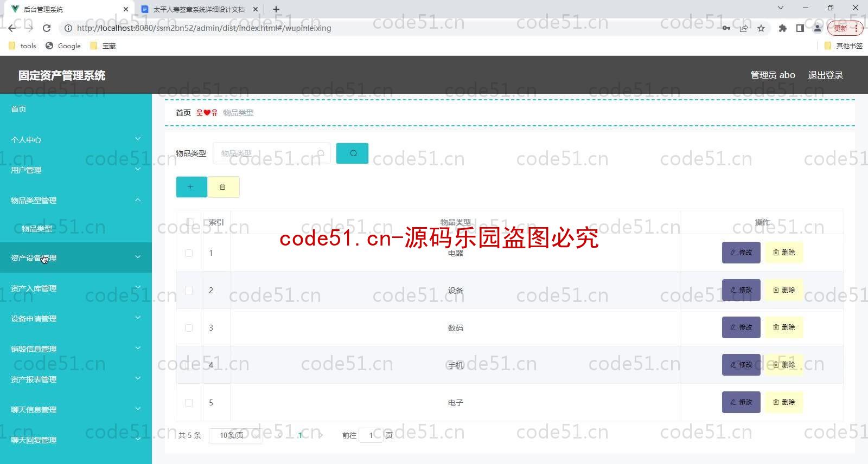Open the tab search chevron in title bar
868x464 pixels.
click(780, 8)
